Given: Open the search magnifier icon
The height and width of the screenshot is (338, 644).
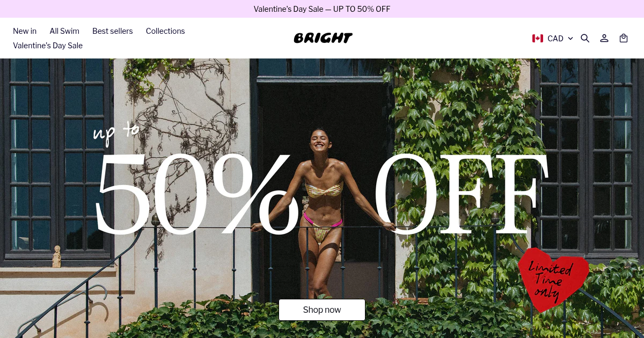Looking at the screenshot, I should pyautogui.click(x=585, y=38).
